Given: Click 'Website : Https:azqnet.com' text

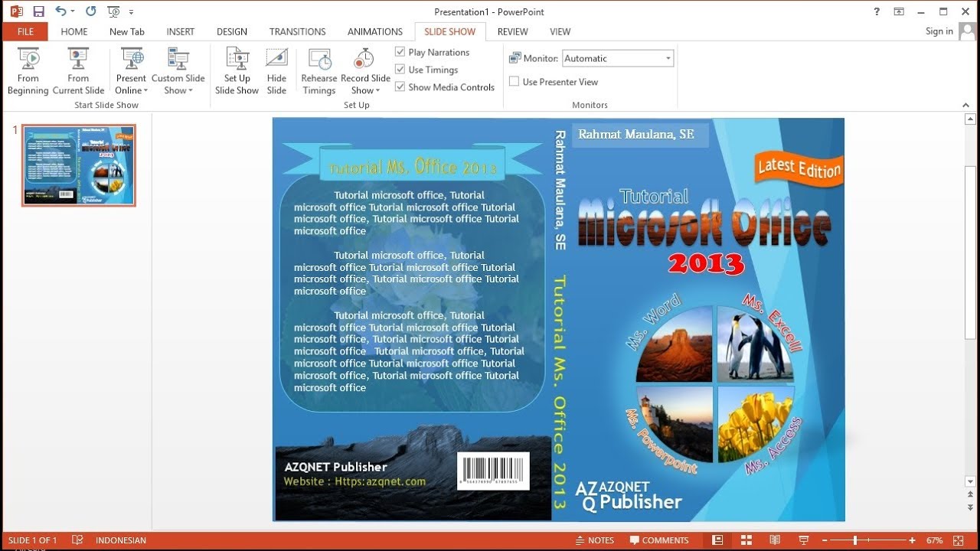Looking at the screenshot, I should coord(354,481).
